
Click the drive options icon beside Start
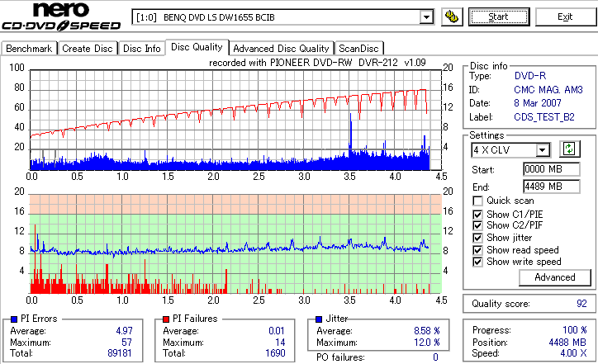(x=452, y=17)
